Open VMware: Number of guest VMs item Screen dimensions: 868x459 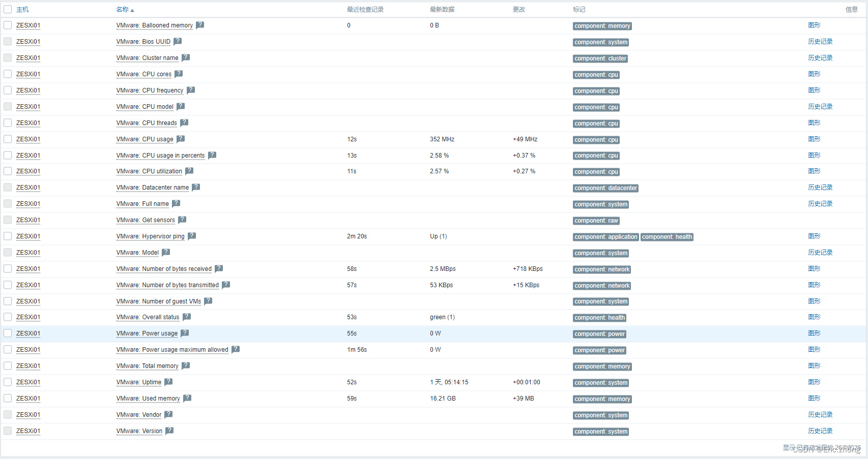pos(159,301)
